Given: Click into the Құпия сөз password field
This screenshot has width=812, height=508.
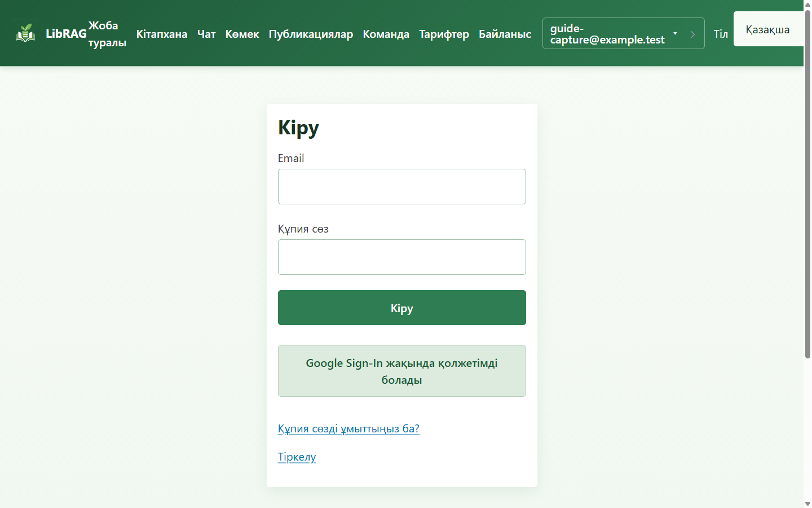Looking at the screenshot, I should [x=402, y=257].
